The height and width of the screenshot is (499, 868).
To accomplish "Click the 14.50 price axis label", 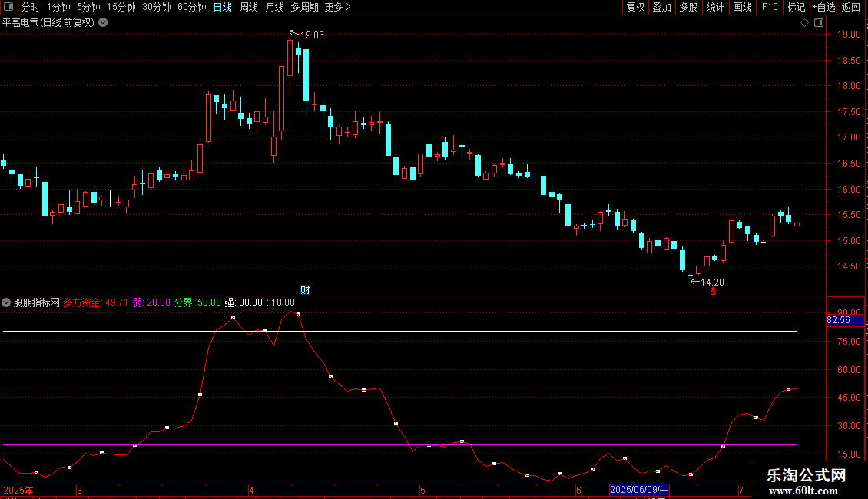I will (x=849, y=266).
